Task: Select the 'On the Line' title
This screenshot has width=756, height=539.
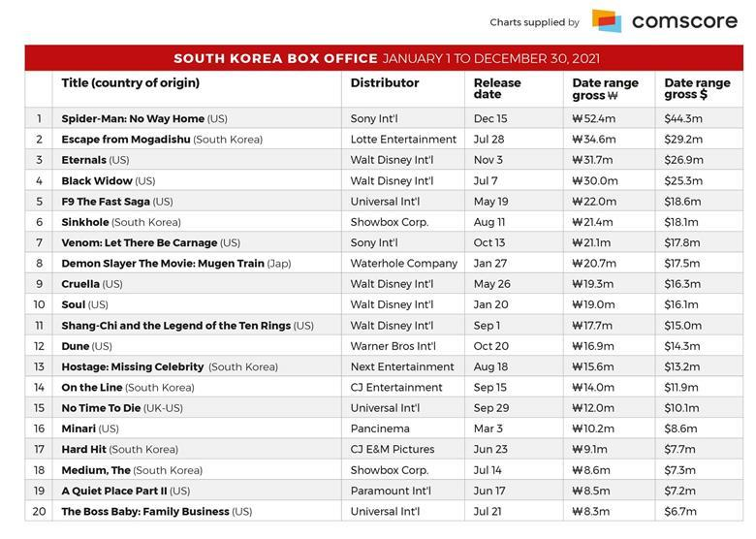Action: click(x=92, y=388)
